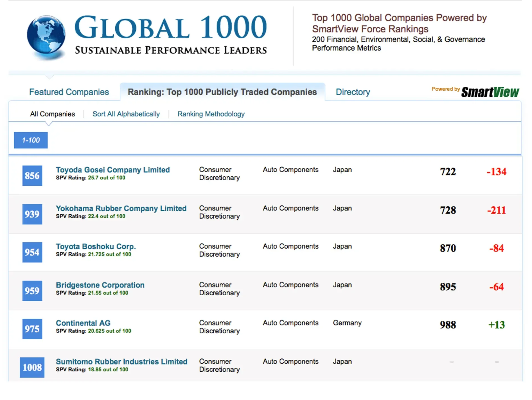Click Sustainable Performance Leaders subtitle
Screen dimensions: 532x400
[171, 50]
